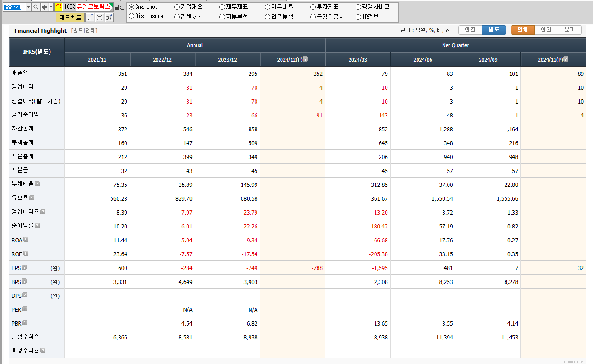Viewport: 593px width, 364px height.
Task: Switch to the 분기 period tab
Action: point(570,30)
